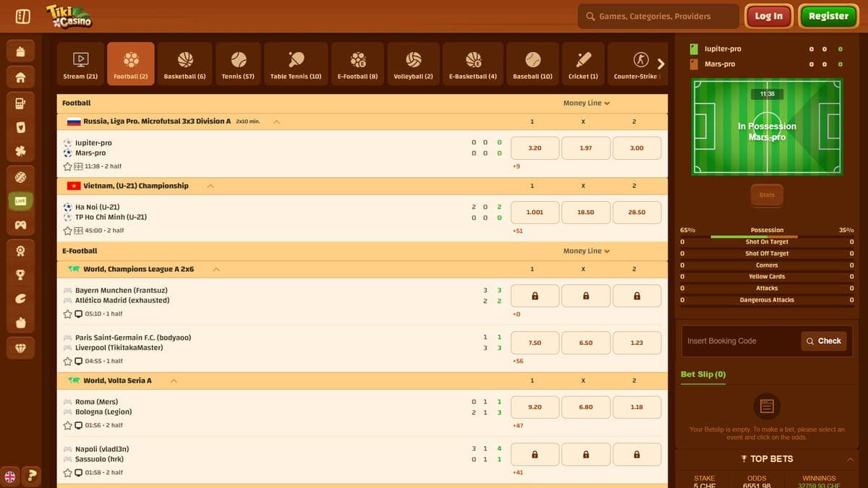Favorite the Iupiter-pro vs Mars-pro match star
Viewport: 868px width, 488px height.
click(x=68, y=166)
